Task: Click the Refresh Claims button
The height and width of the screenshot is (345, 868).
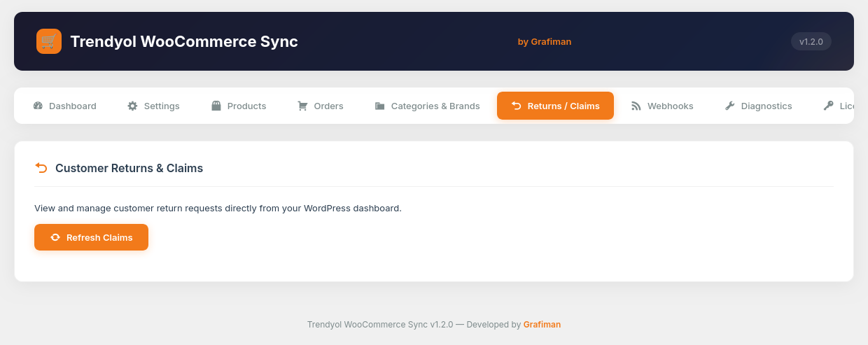Action: pos(91,237)
